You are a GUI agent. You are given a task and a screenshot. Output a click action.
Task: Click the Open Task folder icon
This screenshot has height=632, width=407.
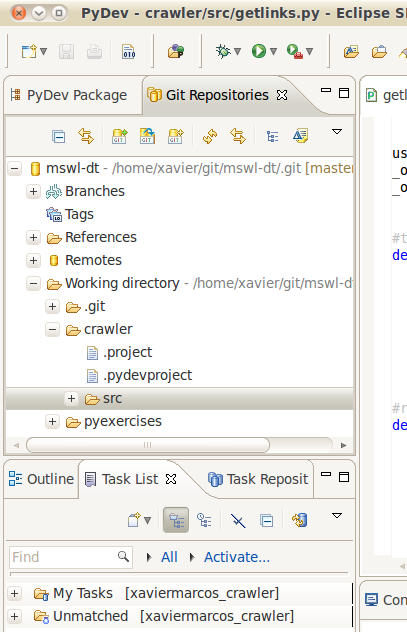[379, 52]
